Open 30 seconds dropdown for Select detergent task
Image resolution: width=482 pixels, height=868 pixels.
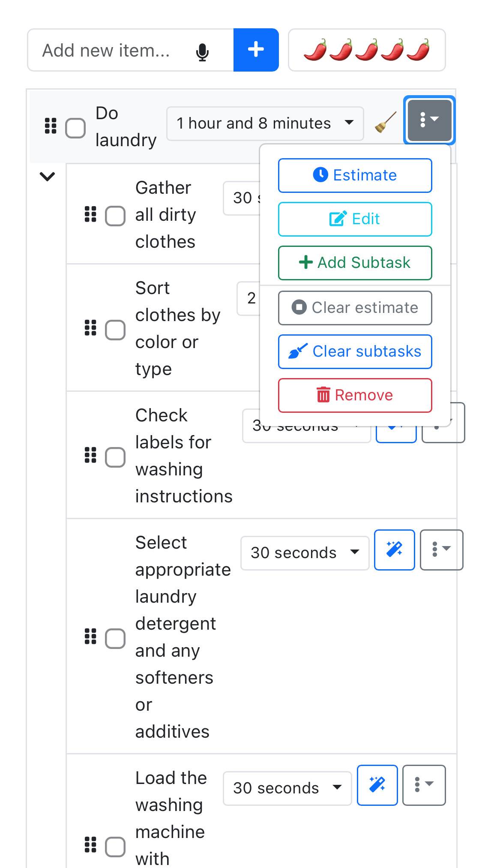coord(305,553)
